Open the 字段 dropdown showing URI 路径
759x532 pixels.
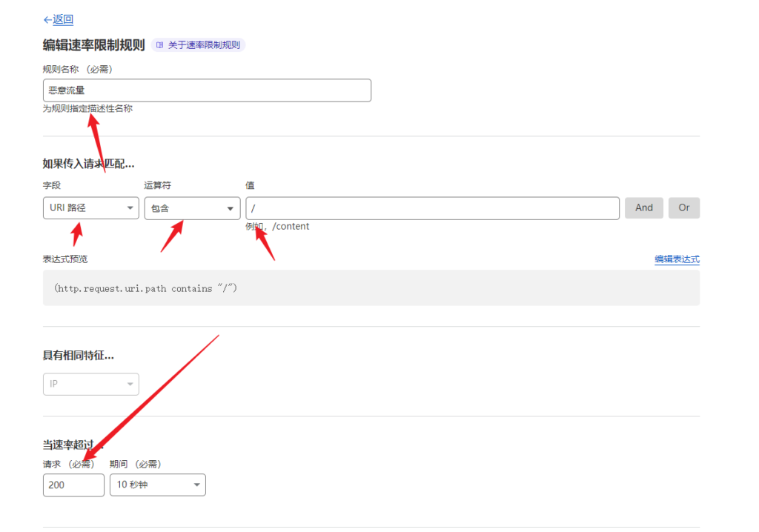tap(90, 208)
